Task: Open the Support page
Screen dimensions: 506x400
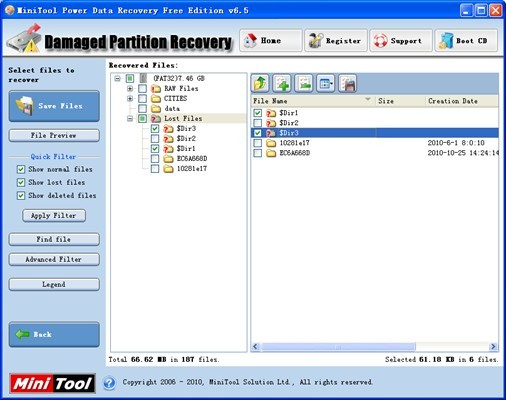Action: coord(401,40)
